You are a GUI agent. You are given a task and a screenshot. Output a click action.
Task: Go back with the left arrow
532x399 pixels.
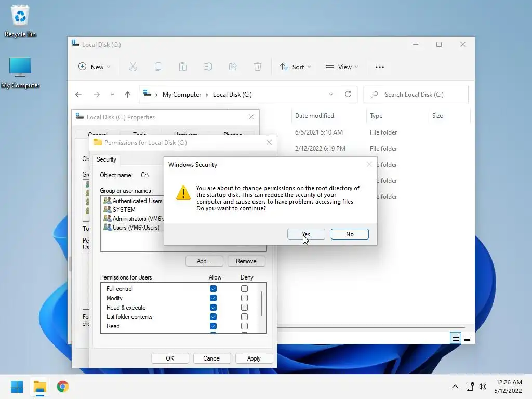click(78, 95)
